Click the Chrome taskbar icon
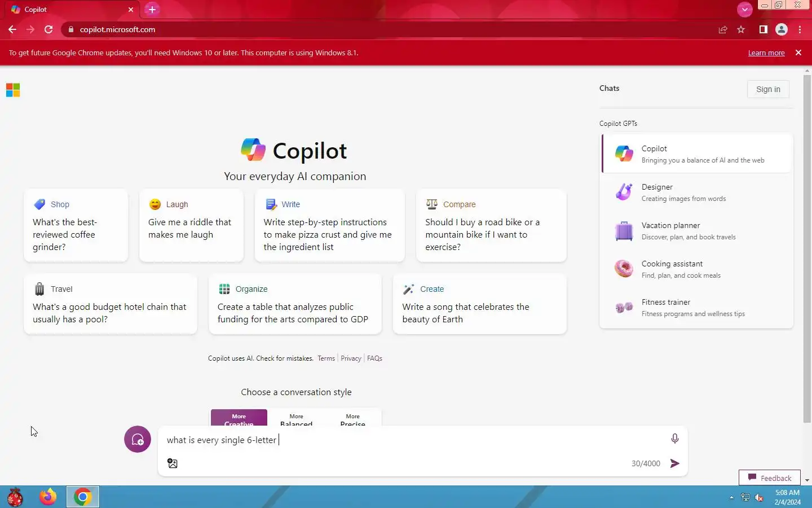This screenshot has width=812, height=508. click(x=83, y=497)
